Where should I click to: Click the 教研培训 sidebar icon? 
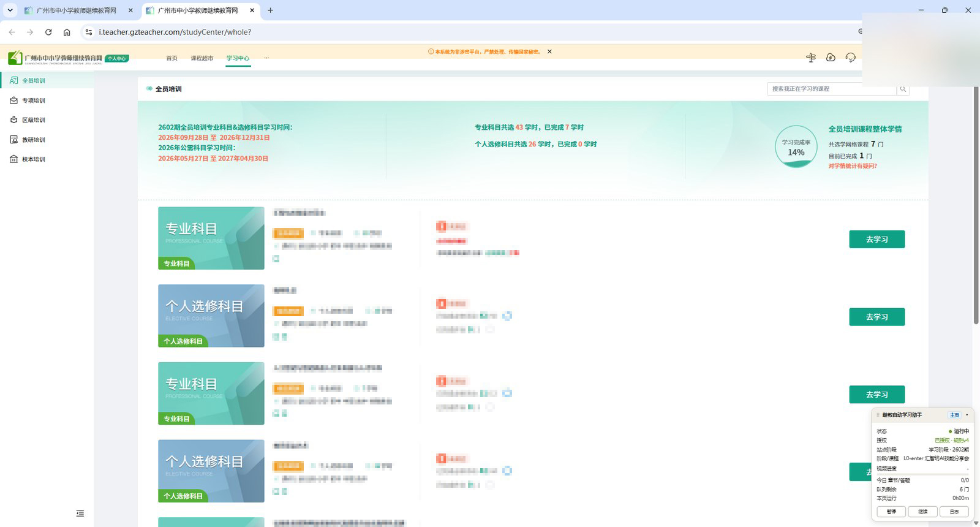coord(13,140)
